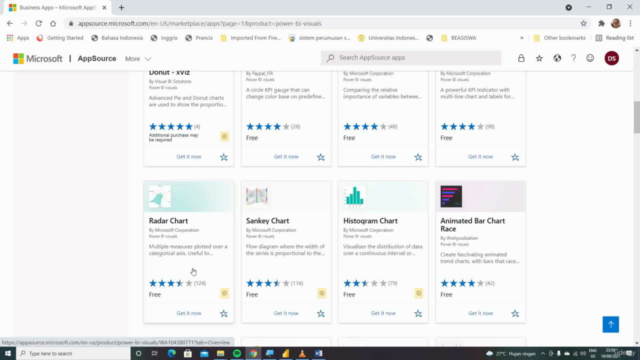This screenshot has width=640, height=360.
Task: Open Windows Start menu
Action: tap(8, 353)
